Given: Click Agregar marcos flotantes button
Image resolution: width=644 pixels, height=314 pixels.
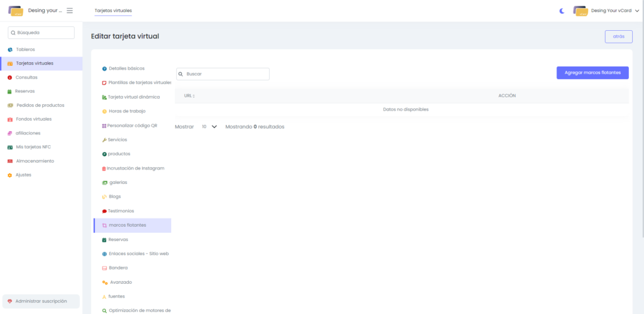Looking at the screenshot, I should 592,73.
